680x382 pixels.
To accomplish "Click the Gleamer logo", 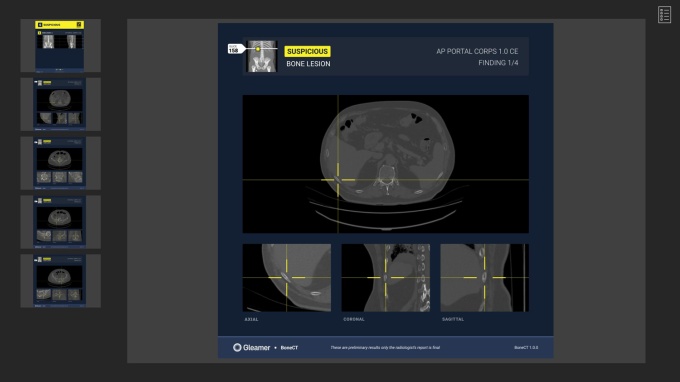I will 252,347.
